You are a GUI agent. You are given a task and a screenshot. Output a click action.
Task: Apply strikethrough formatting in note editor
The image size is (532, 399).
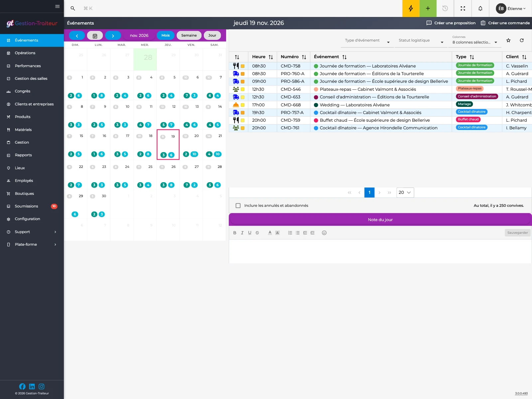[257, 233]
